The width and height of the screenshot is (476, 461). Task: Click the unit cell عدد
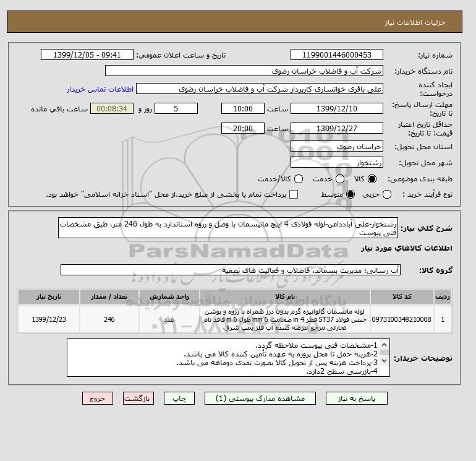click(169, 319)
